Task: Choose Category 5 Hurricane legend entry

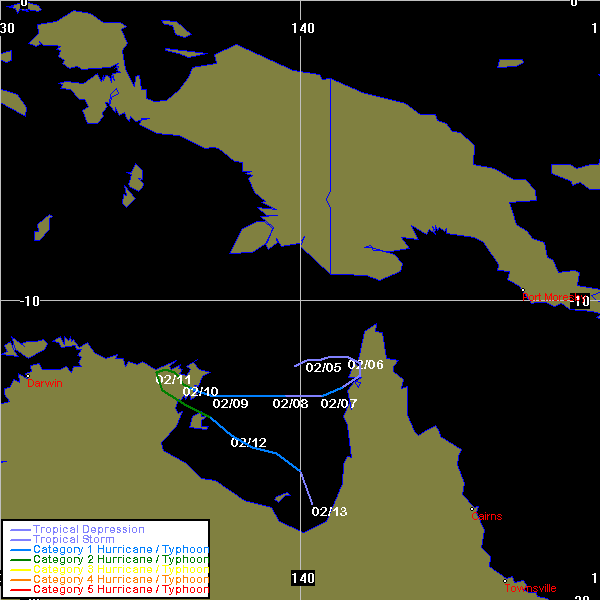Action: (x=120, y=590)
